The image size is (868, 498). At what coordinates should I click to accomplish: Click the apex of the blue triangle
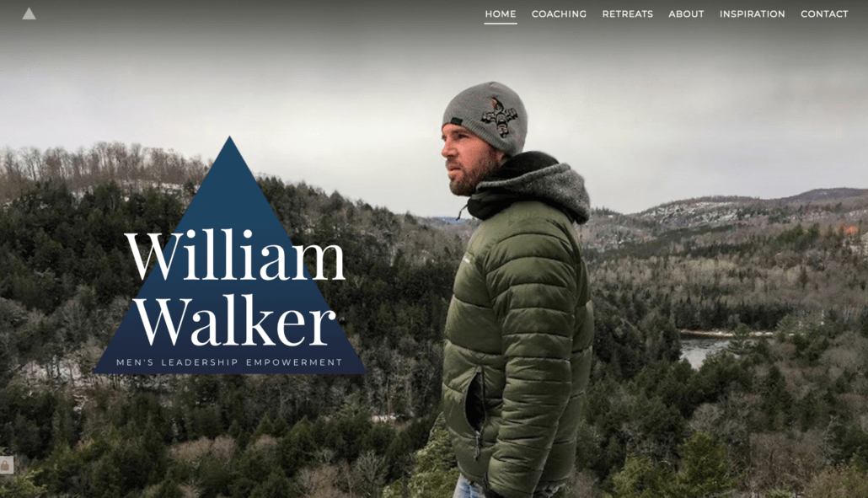(230, 139)
